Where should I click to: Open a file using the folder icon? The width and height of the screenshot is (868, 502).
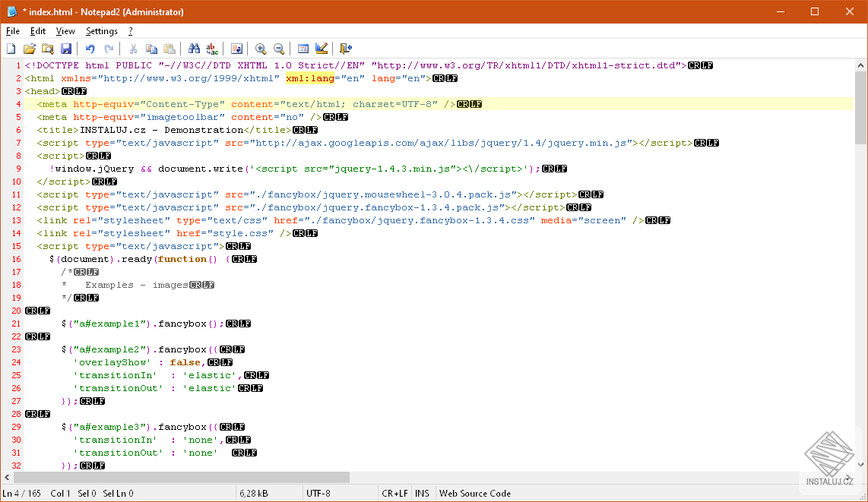(29, 49)
